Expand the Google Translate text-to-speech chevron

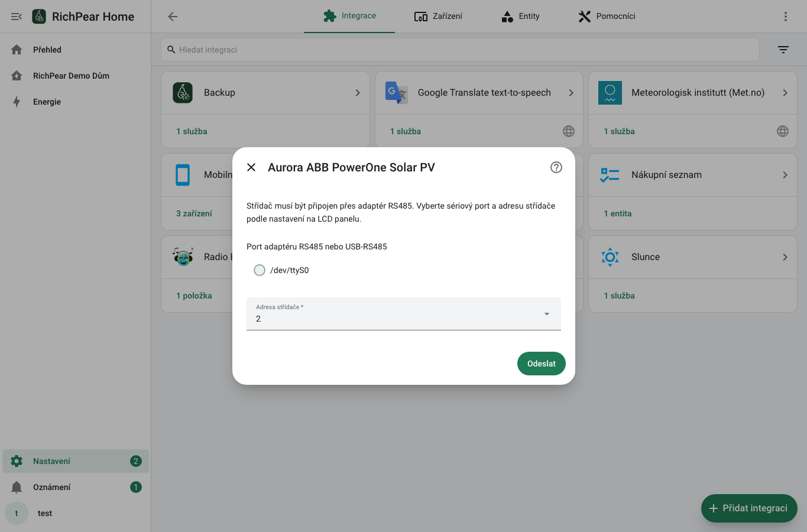click(571, 93)
